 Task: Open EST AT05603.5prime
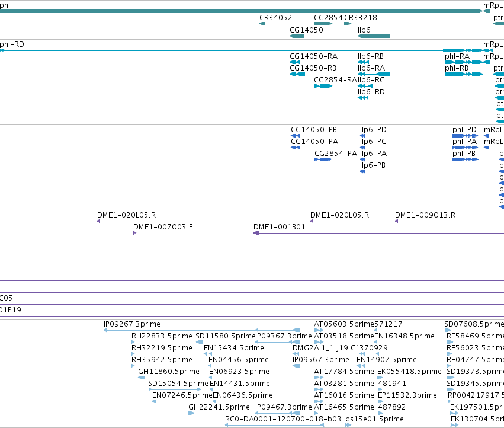319,330
